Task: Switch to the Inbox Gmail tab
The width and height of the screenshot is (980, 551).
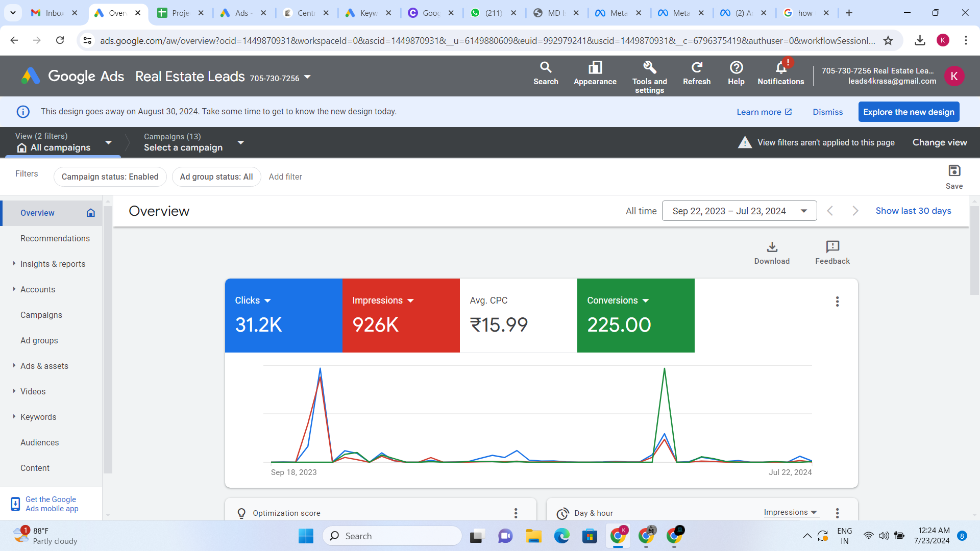Action: pos(54,13)
